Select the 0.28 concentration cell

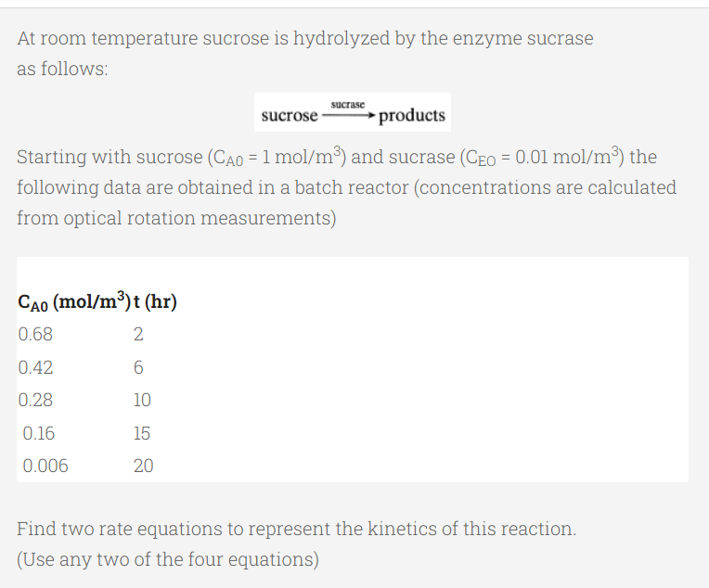(35, 400)
